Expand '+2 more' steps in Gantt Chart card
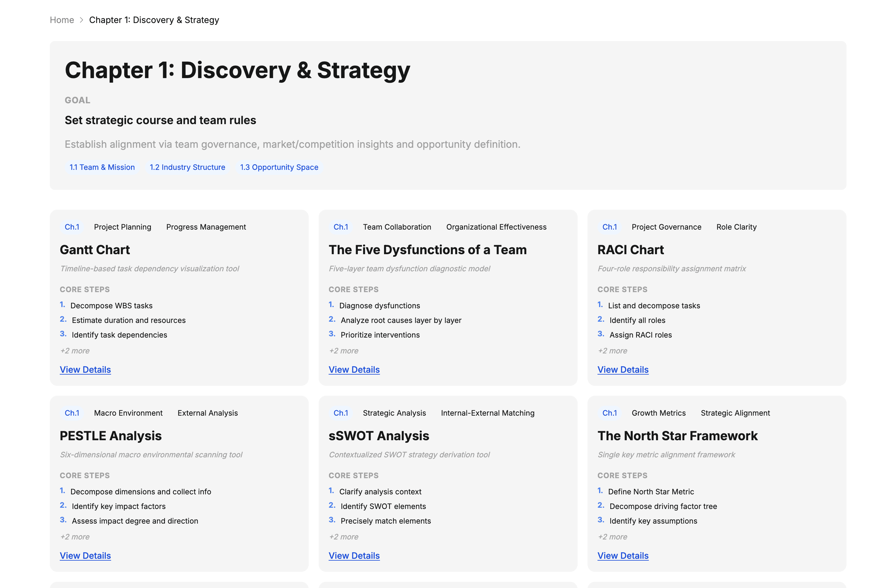 click(75, 351)
